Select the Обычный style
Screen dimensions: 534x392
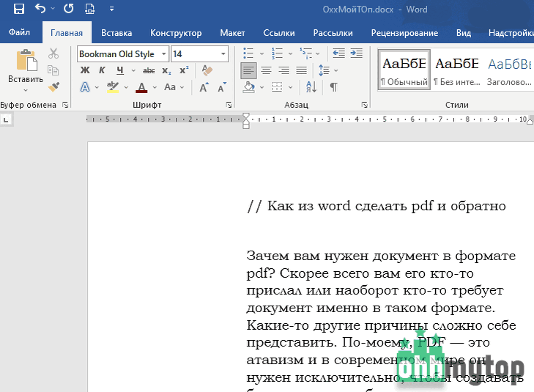(x=404, y=70)
